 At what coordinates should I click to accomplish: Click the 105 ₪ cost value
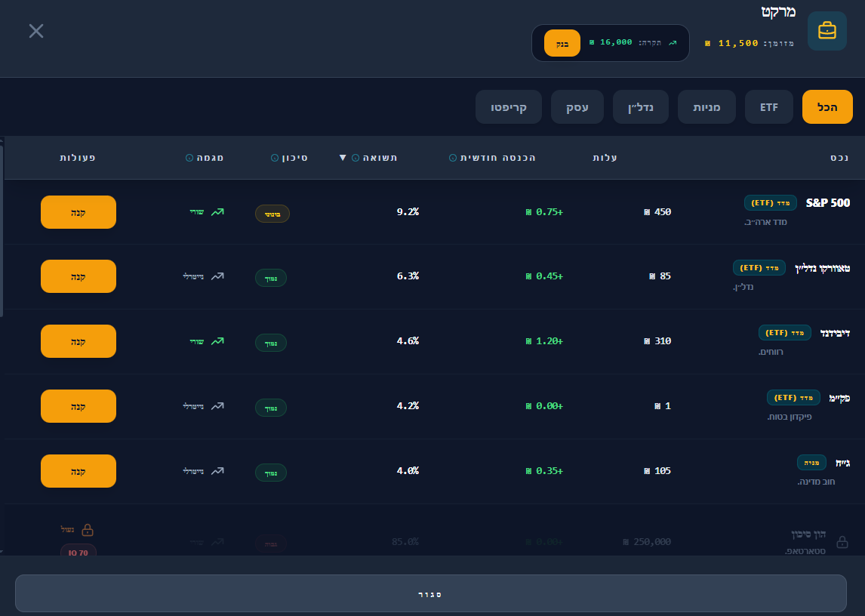click(657, 471)
